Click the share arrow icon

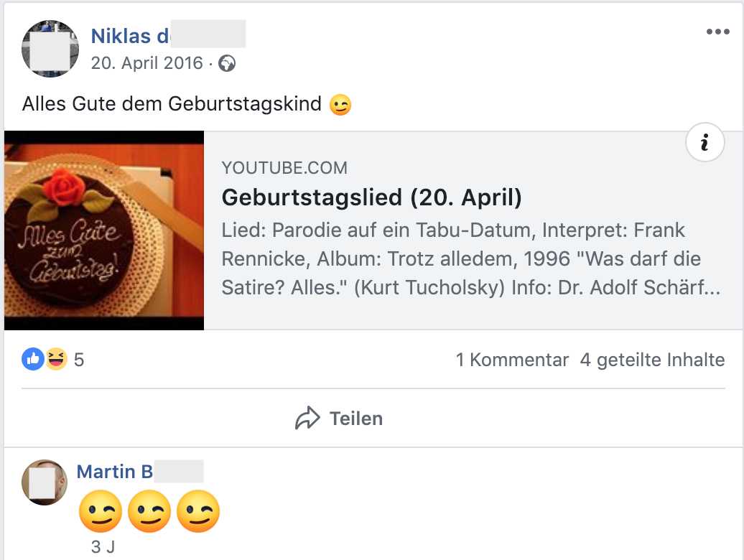pos(307,419)
